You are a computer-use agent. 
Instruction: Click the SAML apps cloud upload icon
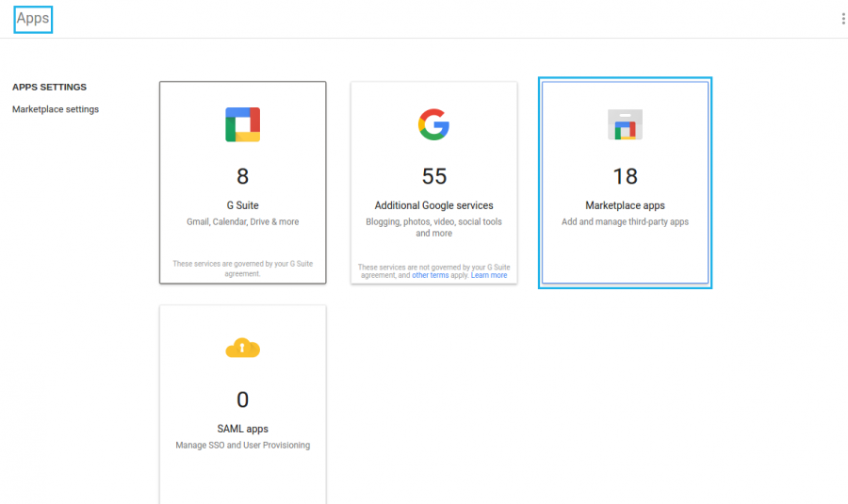click(242, 349)
